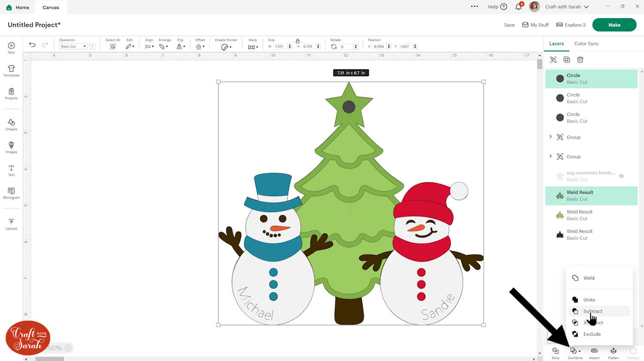Expand the first Group layer
Image resolution: width=644 pixels, height=361 pixels.
click(x=550, y=137)
